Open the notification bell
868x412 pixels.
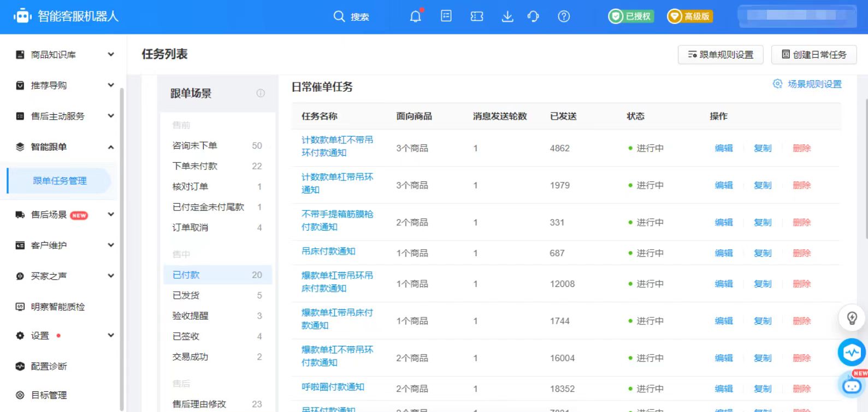tap(416, 16)
